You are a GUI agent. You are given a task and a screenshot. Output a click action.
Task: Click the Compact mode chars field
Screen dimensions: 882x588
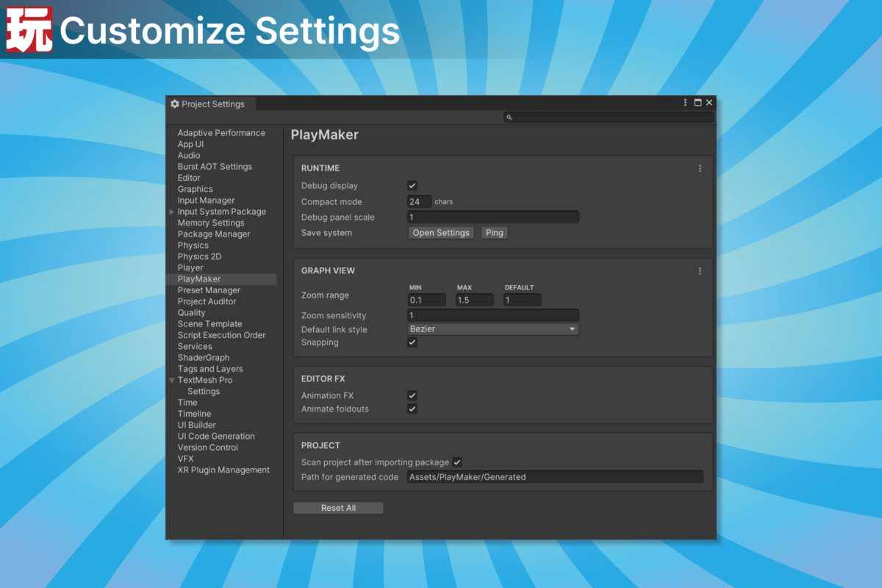420,201
